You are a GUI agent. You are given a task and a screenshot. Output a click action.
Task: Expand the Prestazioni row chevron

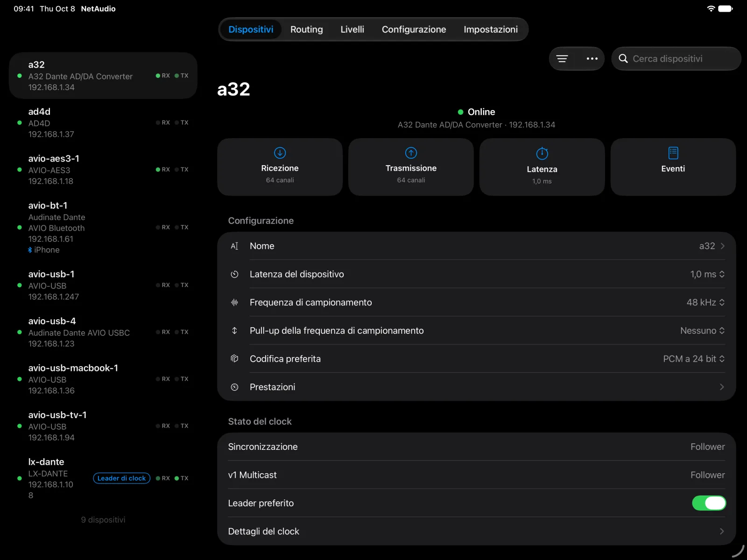click(722, 387)
